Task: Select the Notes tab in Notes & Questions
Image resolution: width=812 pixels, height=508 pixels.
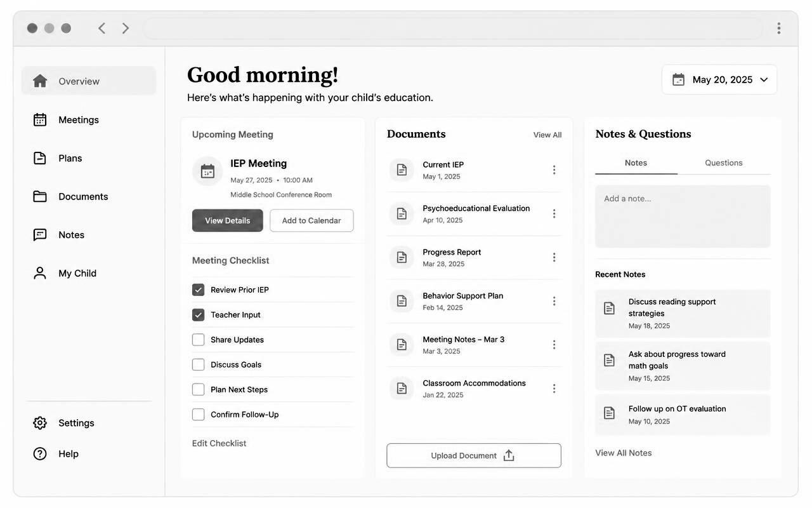Action: click(x=636, y=163)
